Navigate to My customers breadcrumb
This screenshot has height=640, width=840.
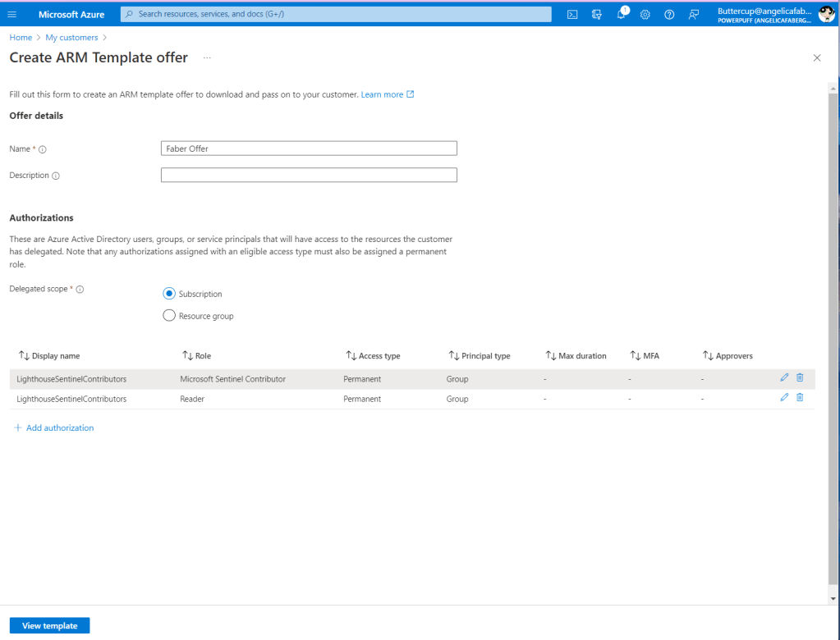tap(71, 38)
